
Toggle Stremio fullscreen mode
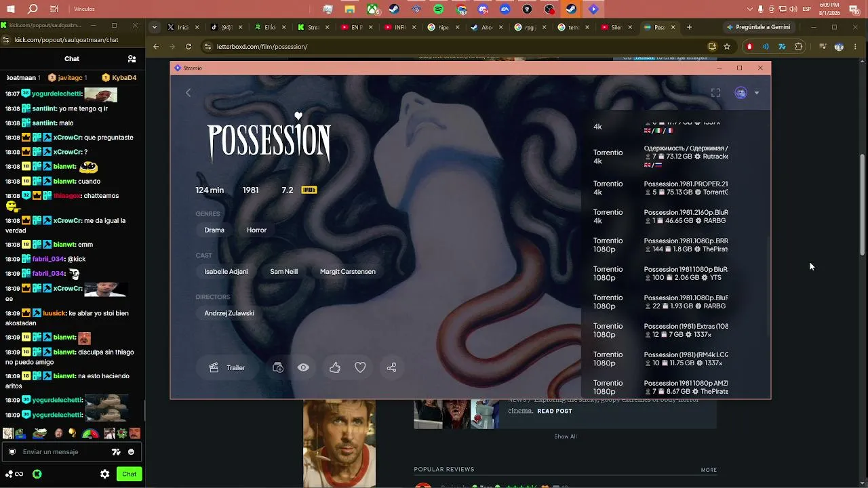(x=715, y=93)
